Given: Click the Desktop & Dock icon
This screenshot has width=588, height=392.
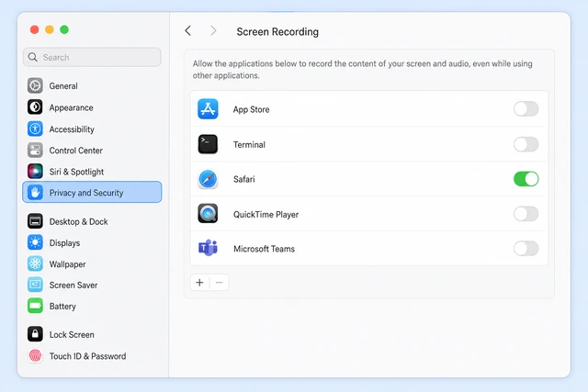Looking at the screenshot, I should (x=35, y=221).
